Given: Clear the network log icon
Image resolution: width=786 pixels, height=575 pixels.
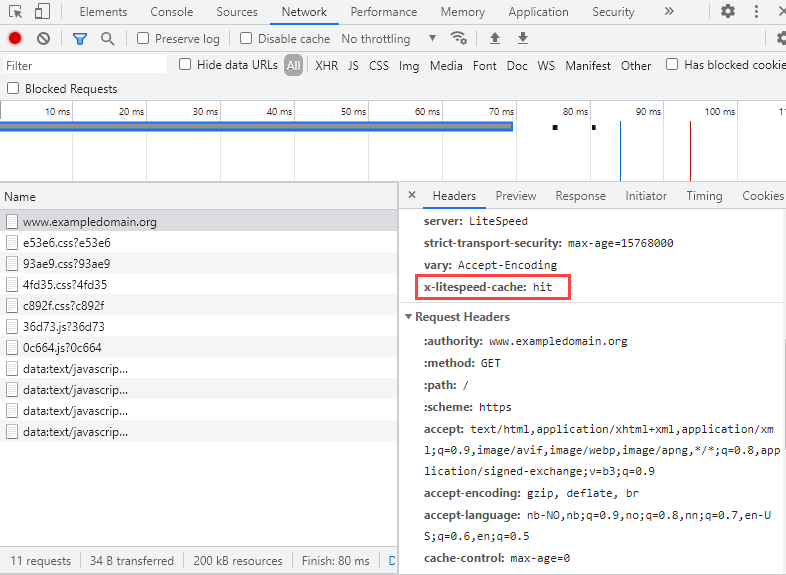Looking at the screenshot, I should coord(44,38).
